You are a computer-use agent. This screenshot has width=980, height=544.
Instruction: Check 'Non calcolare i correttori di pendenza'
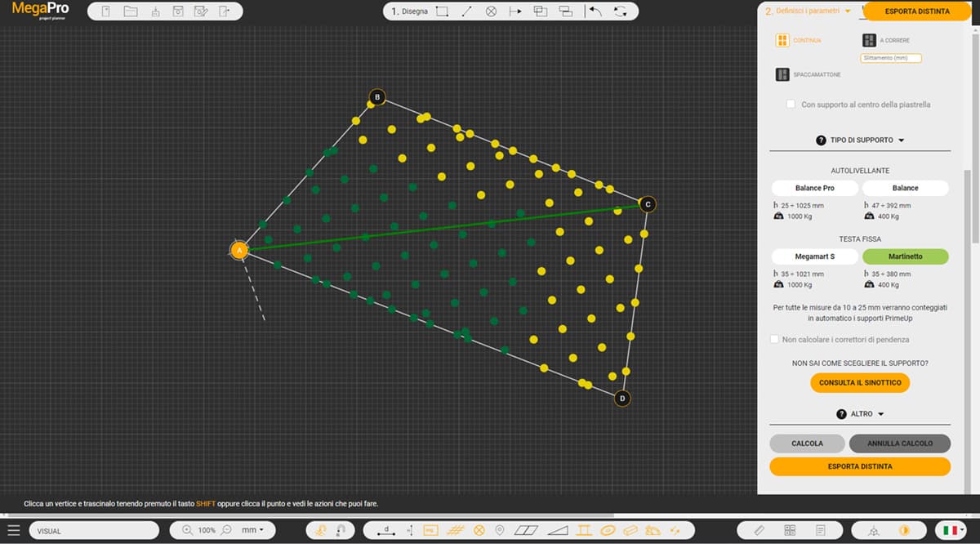tap(775, 339)
